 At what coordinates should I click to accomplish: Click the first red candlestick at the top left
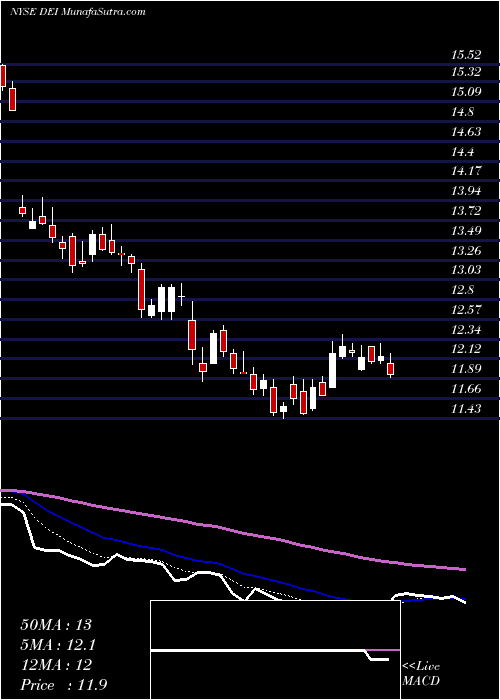(x=3, y=75)
